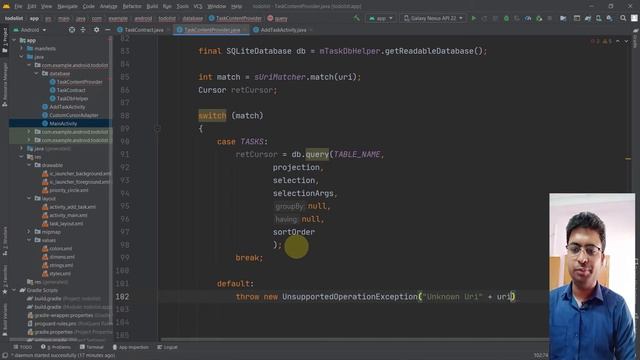The image size is (640, 360).
Task: Open activity_main.xml layout file
Action: pos(65,215)
